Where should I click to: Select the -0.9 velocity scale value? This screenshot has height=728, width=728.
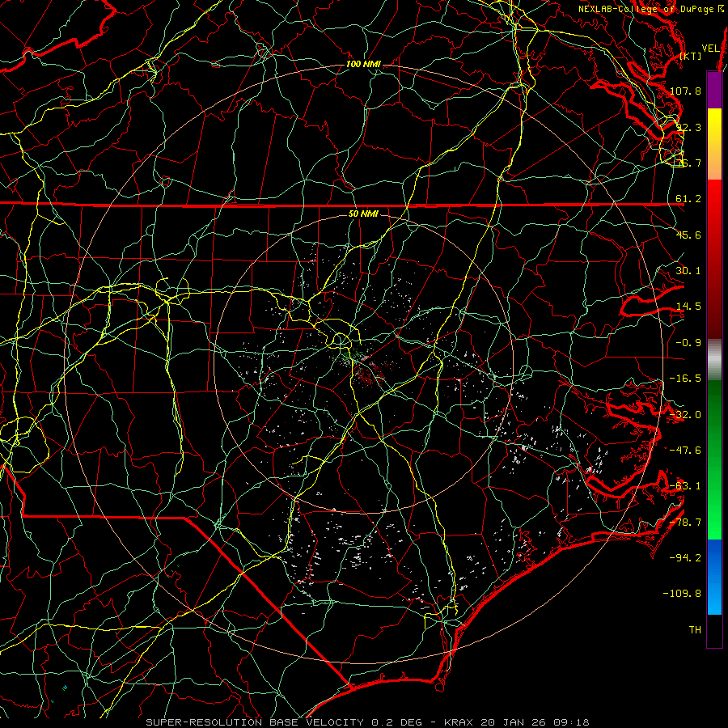tap(688, 343)
